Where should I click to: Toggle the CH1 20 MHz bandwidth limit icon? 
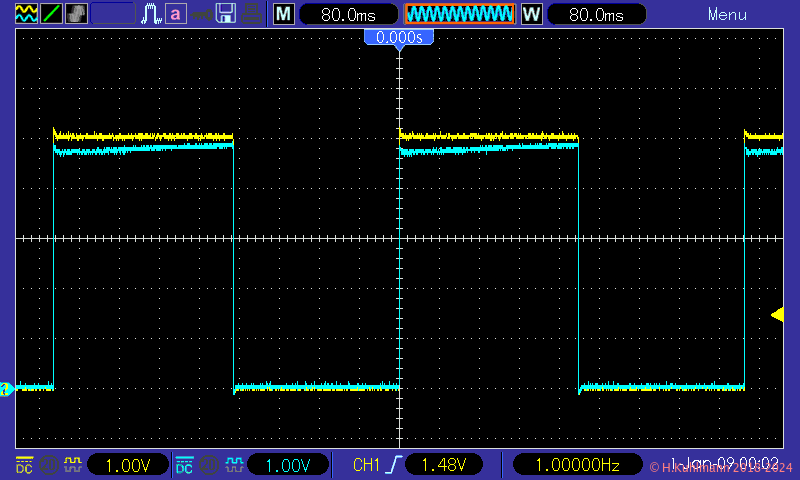[47, 465]
